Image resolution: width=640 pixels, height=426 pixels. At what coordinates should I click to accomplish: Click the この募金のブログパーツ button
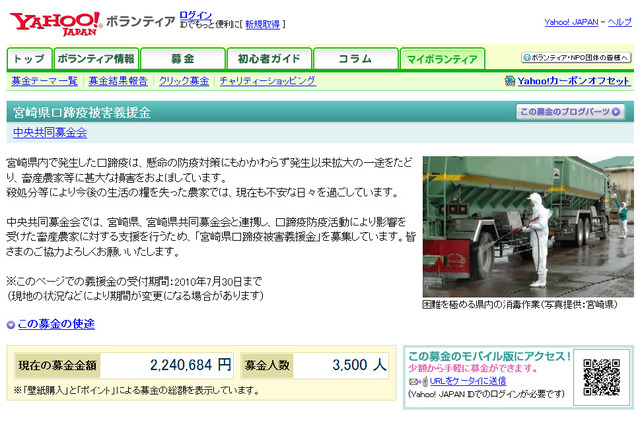coord(570,111)
